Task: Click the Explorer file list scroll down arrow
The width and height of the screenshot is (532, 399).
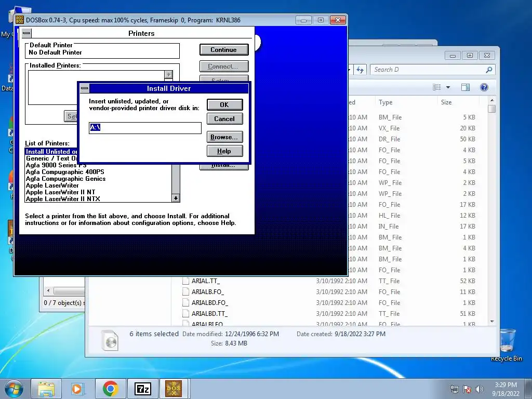Action: pos(492,321)
